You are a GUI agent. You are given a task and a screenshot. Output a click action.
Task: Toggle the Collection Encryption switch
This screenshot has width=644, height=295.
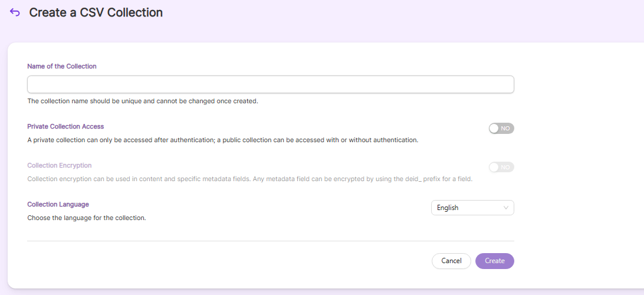(x=501, y=167)
